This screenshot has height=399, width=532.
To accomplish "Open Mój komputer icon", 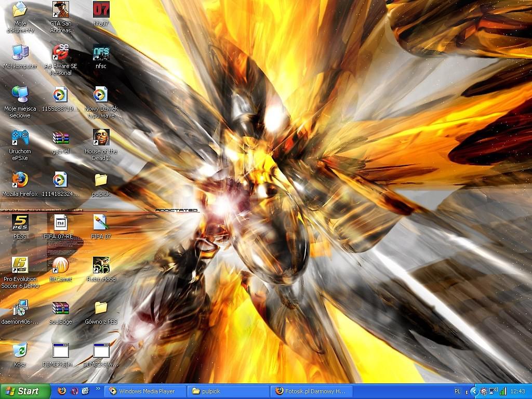I will 20,56.
